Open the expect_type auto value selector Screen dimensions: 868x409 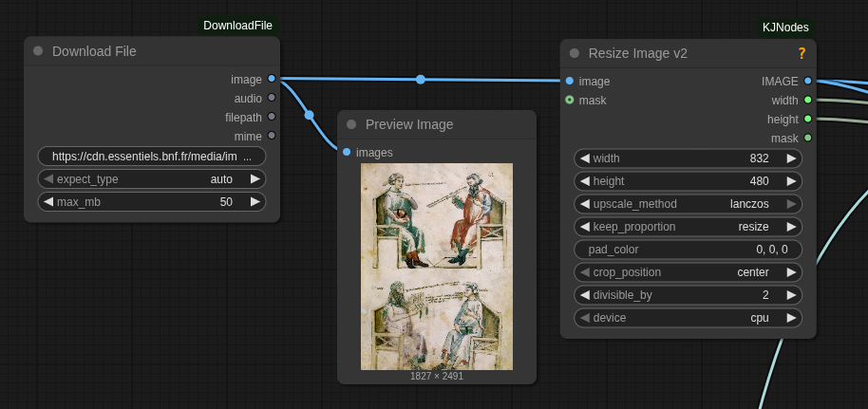(221, 179)
